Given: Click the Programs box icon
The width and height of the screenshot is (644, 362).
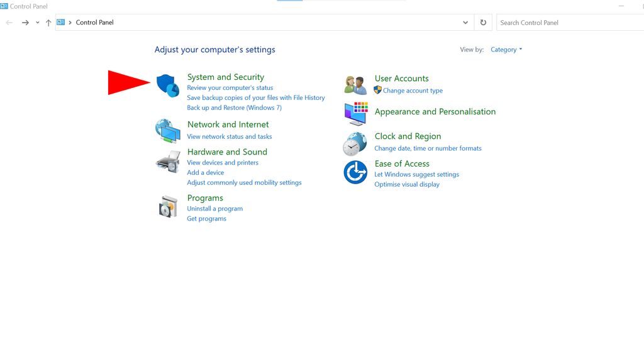Looking at the screenshot, I should pyautogui.click(x=167, y=206).
